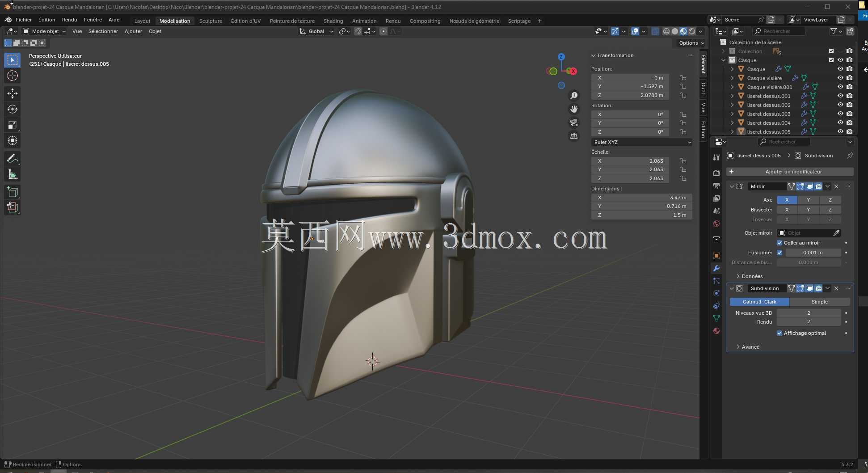This screenshot has height=473, width=868.
Task: Open the Ajouter menu in viewport header
Action: (133, 31)
